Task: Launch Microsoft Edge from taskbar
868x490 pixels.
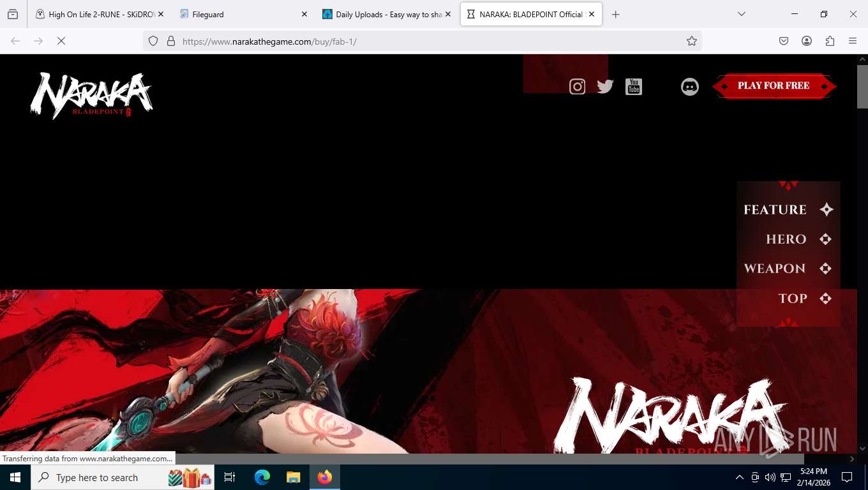Action: point(262,477)
